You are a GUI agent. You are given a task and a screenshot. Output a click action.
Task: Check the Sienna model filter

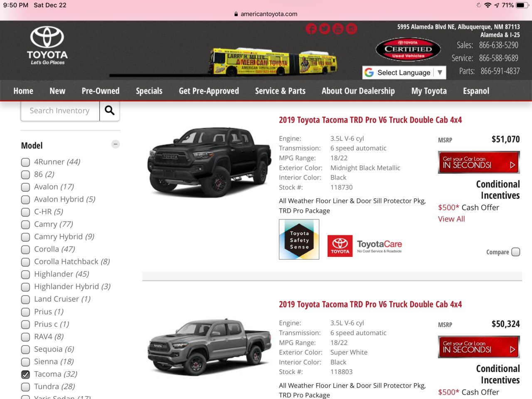26,362
